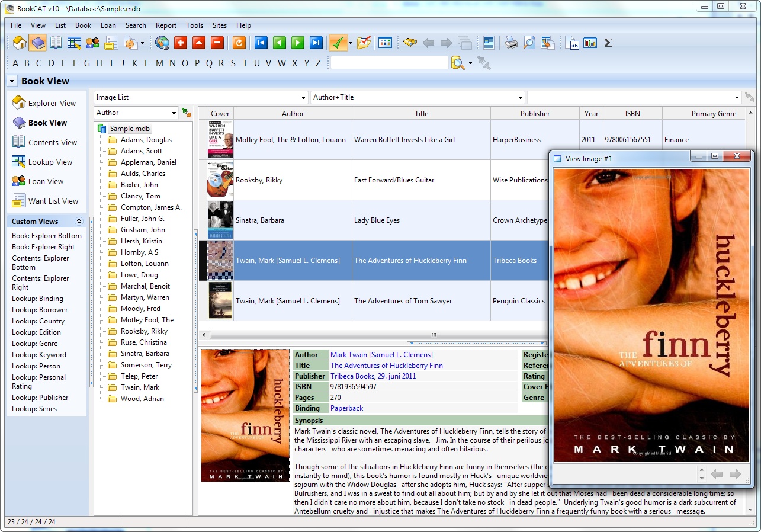Viewport: 761px width, 532px height.
Task: Click the Lookup View table toolbar icon
Action: click(74, 43)
